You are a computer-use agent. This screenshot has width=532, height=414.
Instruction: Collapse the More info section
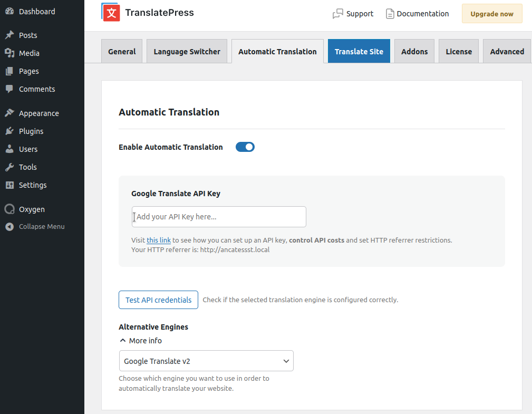[x=140, y=341]
